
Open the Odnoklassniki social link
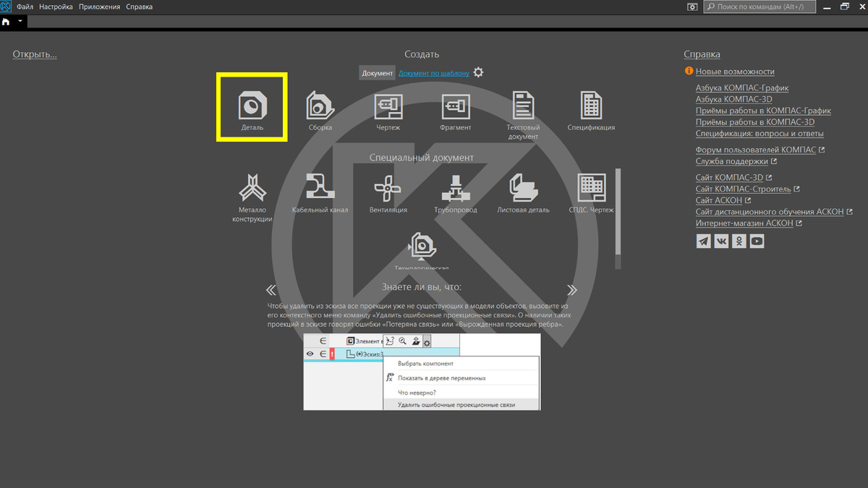coord(739,241)
